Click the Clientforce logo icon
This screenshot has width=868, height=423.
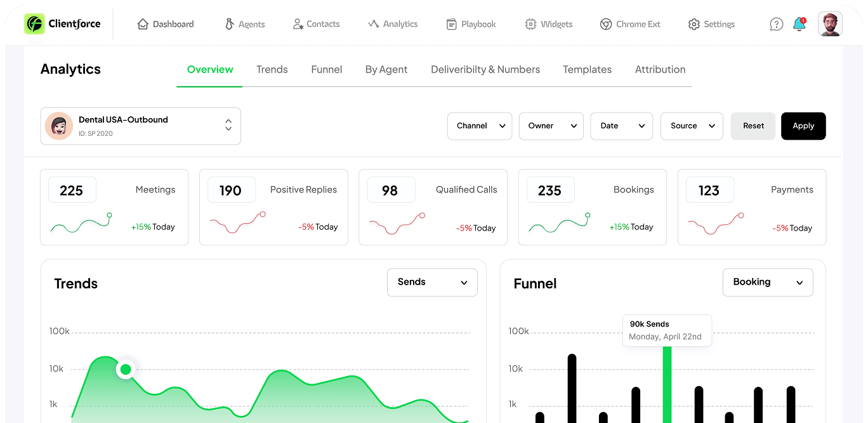(x=34, y=24)
